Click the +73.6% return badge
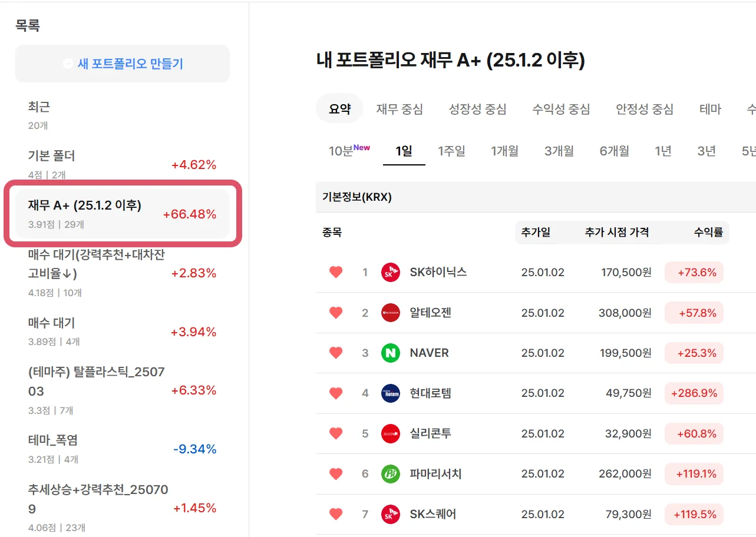Viewport: 756px width, 537px height. coord(694,272)
